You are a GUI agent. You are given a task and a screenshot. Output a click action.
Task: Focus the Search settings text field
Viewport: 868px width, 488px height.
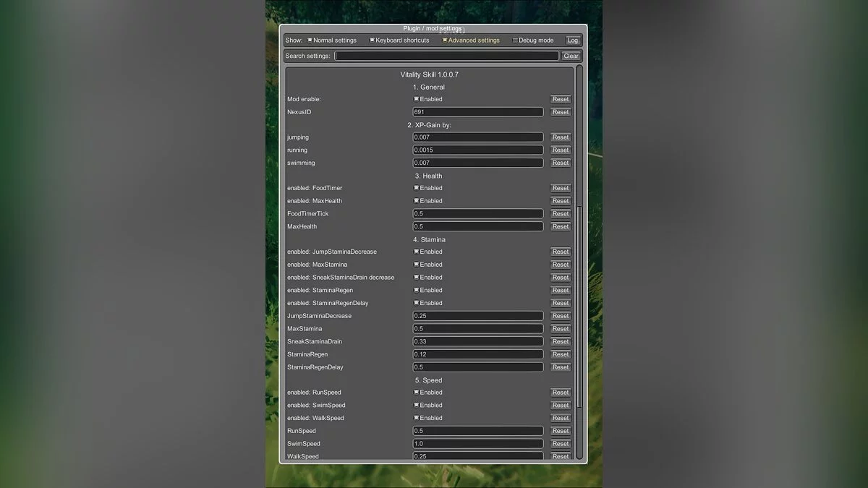click(x=446, y=56)
